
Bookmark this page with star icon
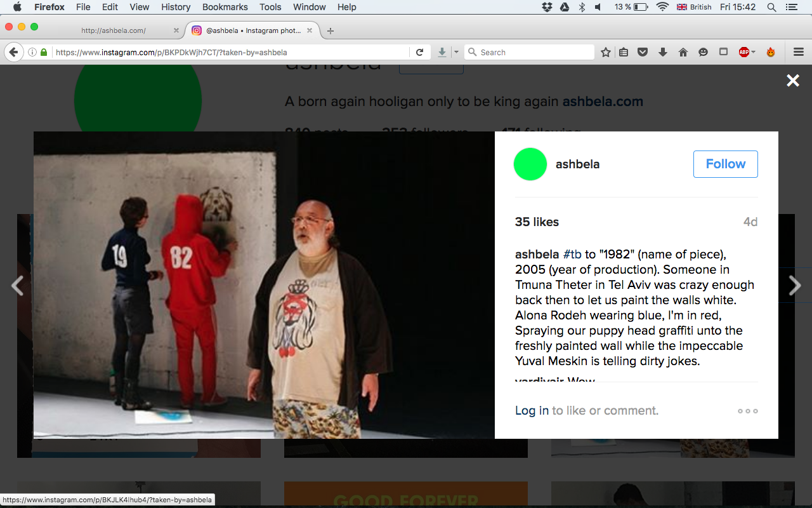click(x=606, y=52)
